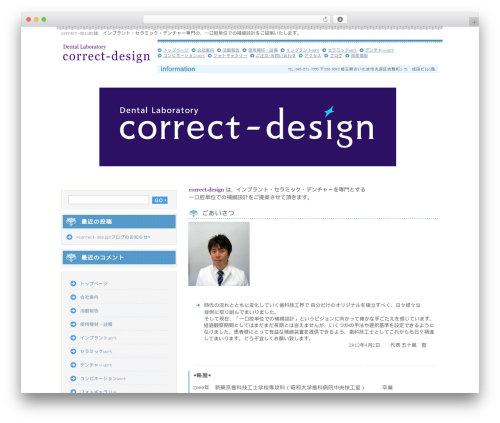Viewport: 500px width, 423px height.
Task: Open アクセス in the top navigation
Action: 312,56
